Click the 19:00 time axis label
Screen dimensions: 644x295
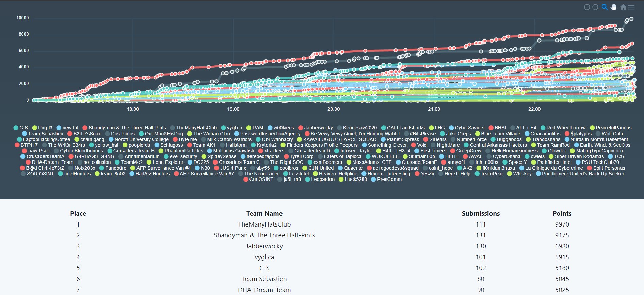tap(233, 109)
